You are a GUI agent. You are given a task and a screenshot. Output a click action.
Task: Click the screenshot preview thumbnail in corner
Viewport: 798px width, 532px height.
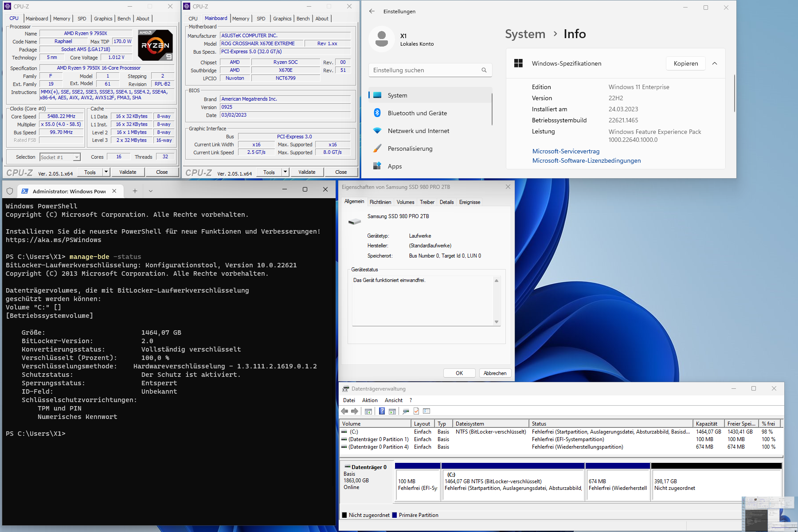pos(770,513)
